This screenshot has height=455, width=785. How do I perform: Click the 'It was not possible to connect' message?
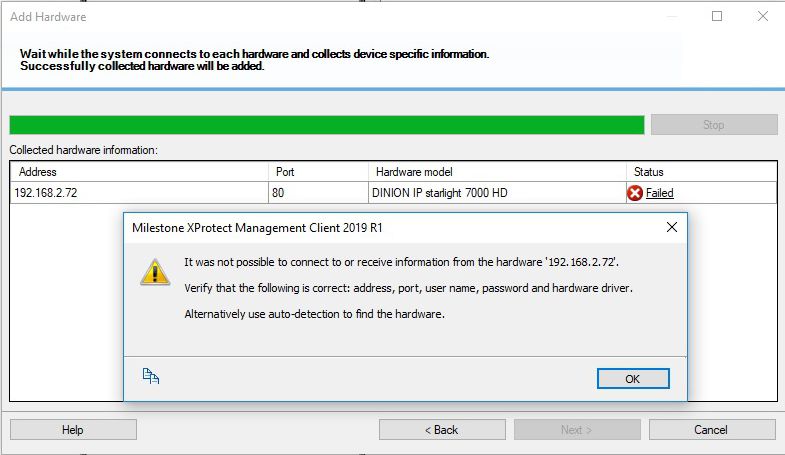402,262
